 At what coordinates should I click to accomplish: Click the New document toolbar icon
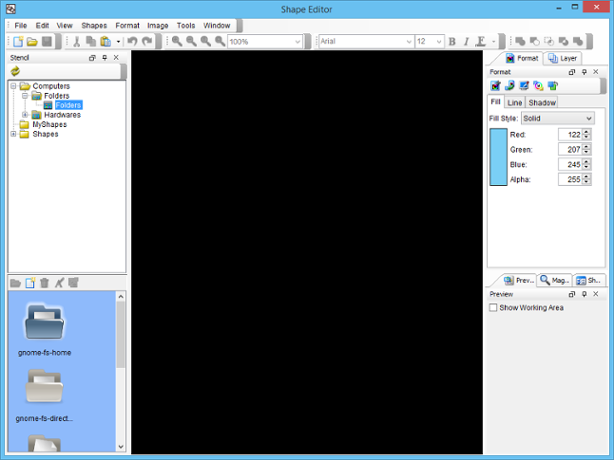pyautogui.click(x=18, y=41)
